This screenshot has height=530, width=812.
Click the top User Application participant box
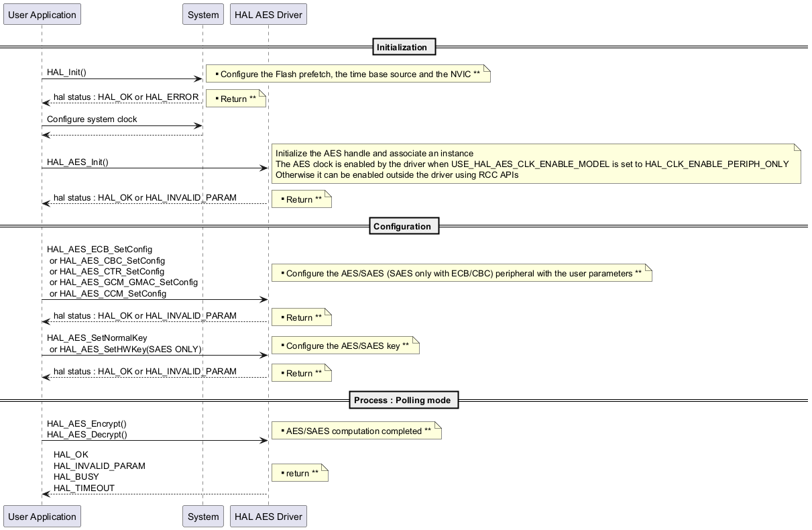coord(42,15)
